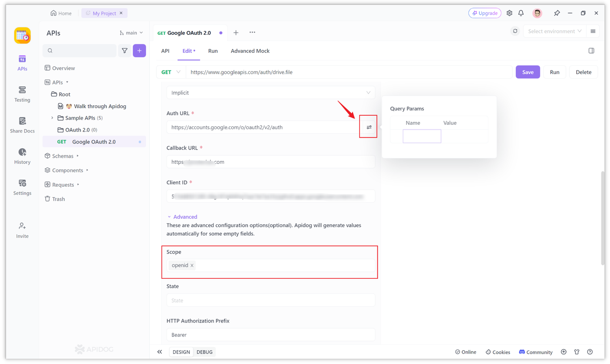Click the HTTP Authorization Prefix field
Viewport: 610px width, 364px height.
pyautogui.click(x=271, y=335)
